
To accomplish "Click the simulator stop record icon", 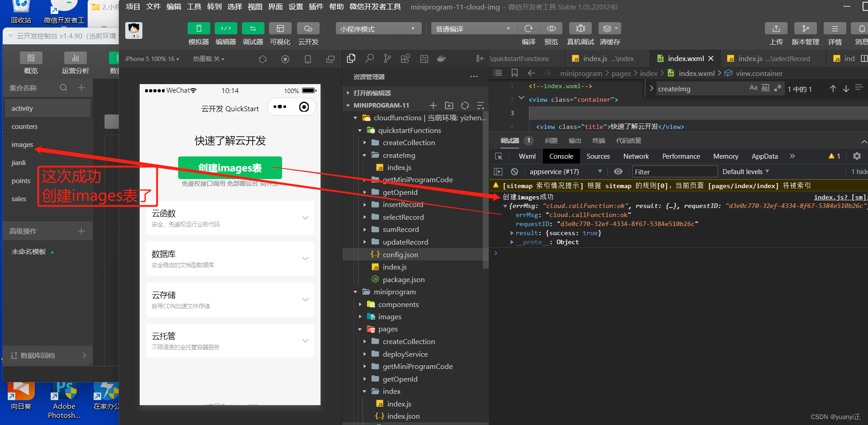I will 285,59.
